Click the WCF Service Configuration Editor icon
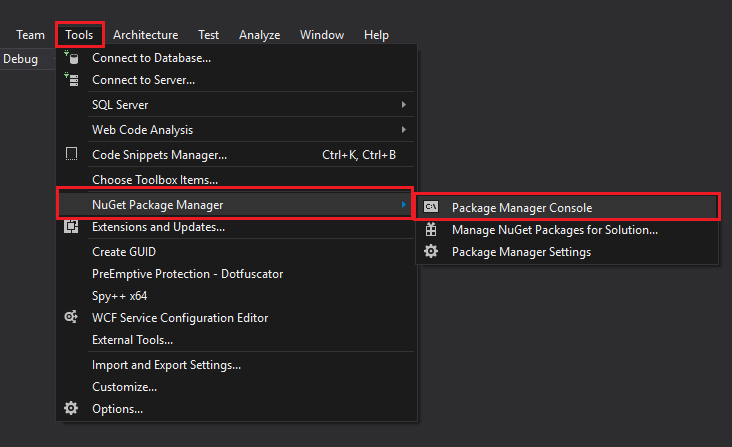This screenshot has width=732, height=447. (x=72, y=317)
